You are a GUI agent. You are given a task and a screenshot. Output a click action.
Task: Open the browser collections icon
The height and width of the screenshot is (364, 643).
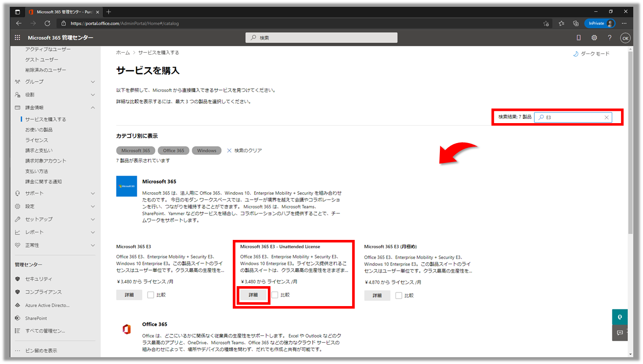click(575, 23)
